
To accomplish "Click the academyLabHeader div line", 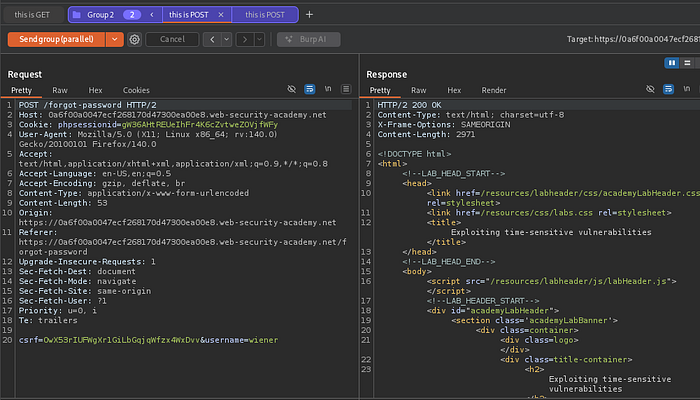I will (x=493, y=311).
